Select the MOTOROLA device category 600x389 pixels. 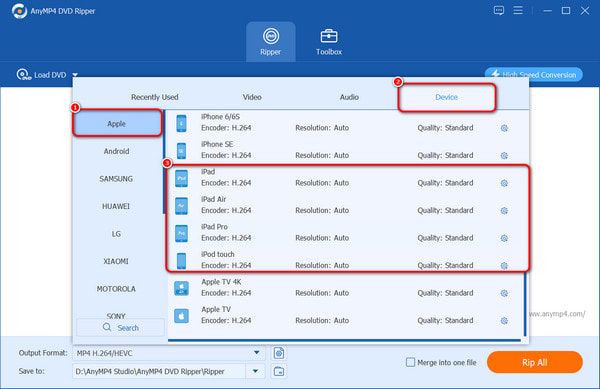(x=117, y=289)
